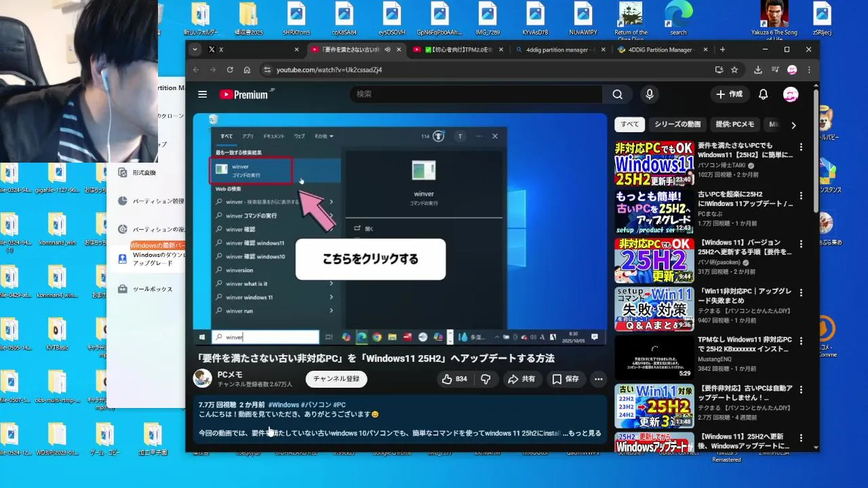Open the media control icon in Chrome toolbar
Screen dimensions: 868x488
775,70
